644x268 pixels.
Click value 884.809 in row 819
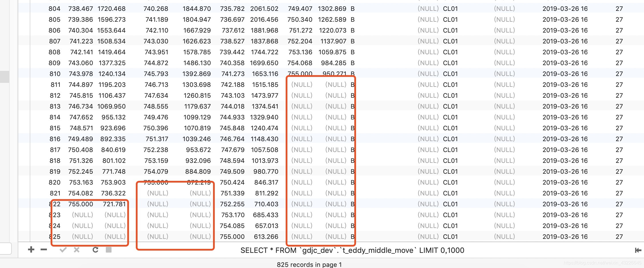(x=198, y=171)
